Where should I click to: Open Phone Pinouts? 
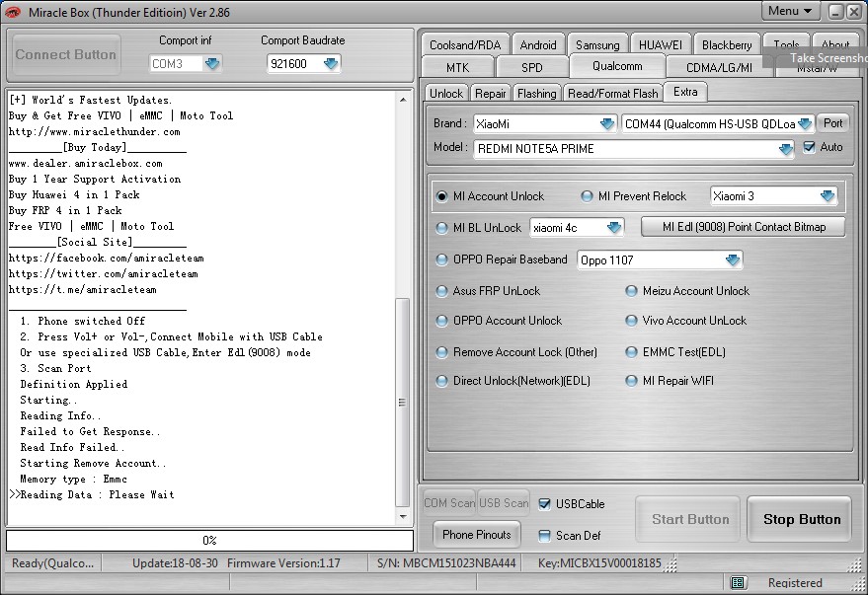[x=477, y=535]
